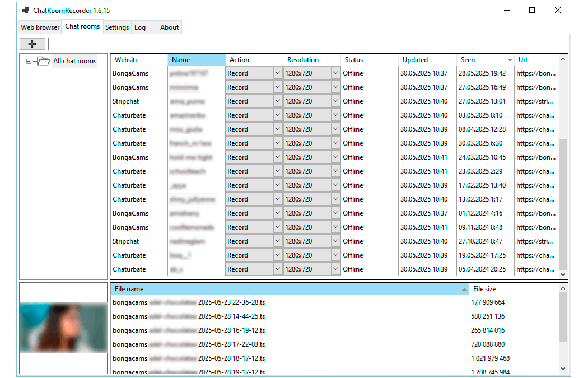The width and height of the screenshot is (588, 378).
Task: Go to the Log tab
Action: tap(140, 27)
